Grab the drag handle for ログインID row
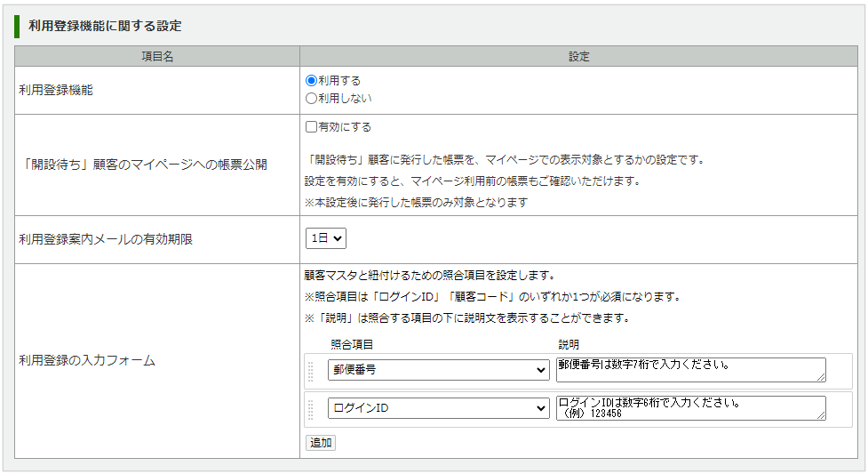868x474 pixels. coord(311,409)
